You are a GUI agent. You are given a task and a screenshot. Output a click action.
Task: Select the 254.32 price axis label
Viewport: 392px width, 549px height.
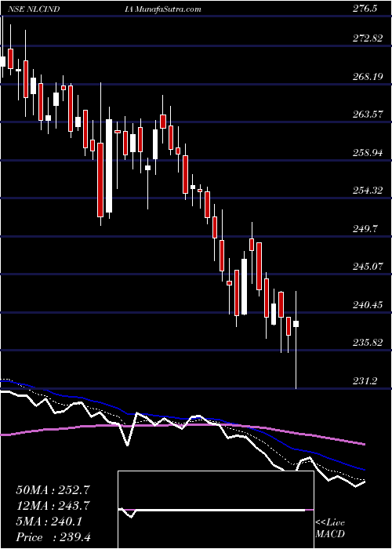[368, 191]
